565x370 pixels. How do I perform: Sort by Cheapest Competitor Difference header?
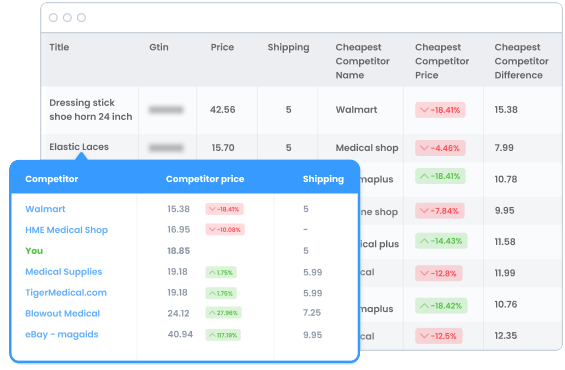[x=521, y=61]
